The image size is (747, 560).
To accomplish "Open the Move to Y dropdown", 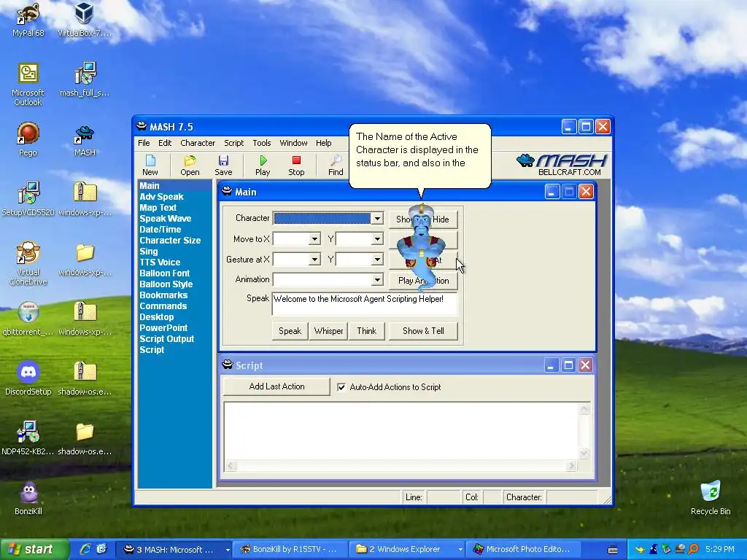I will (x=377, y=239).
